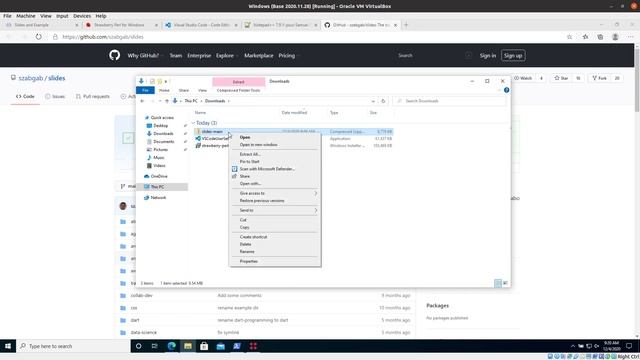Open the Why GitHub? dropdown
640x360 pixels.
click(x=145, y=56)
